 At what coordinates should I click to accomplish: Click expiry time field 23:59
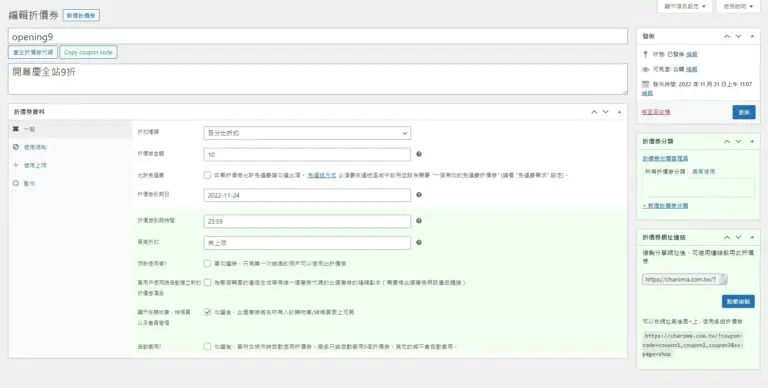pyautogui.click(x=307, y=221)
